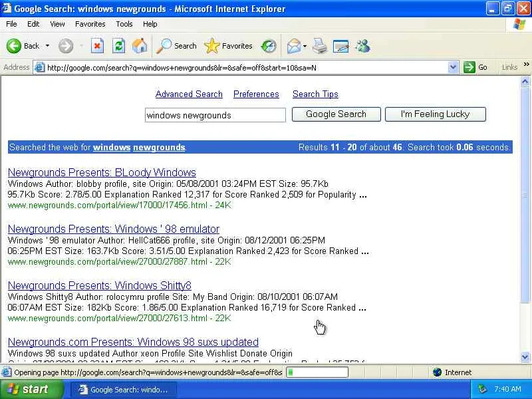The image size is (532, 399).
Task: Open Messenger people icon in toolbar
Action: [362, 46]
